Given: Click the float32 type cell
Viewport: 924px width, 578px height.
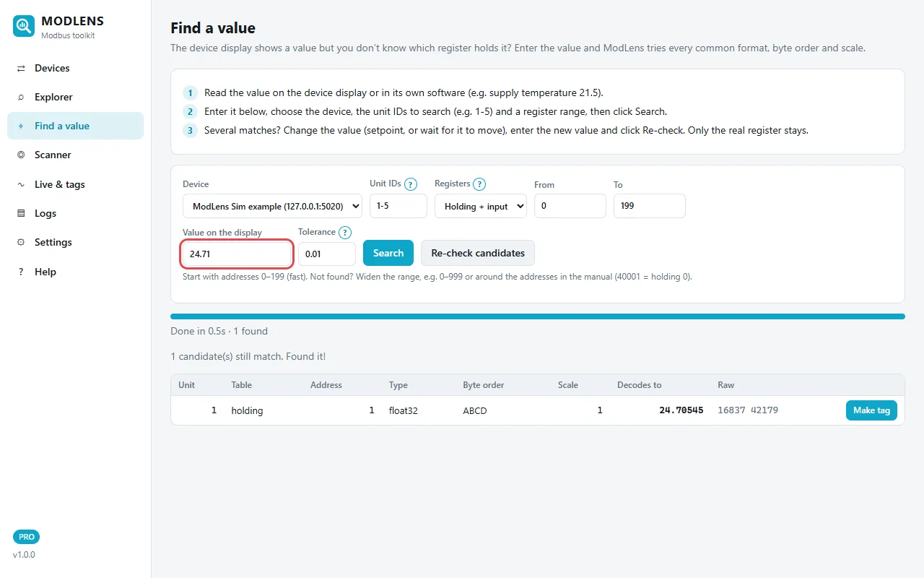Looking at the screenshot, I should pyautogui.click(x=404, y=410).
